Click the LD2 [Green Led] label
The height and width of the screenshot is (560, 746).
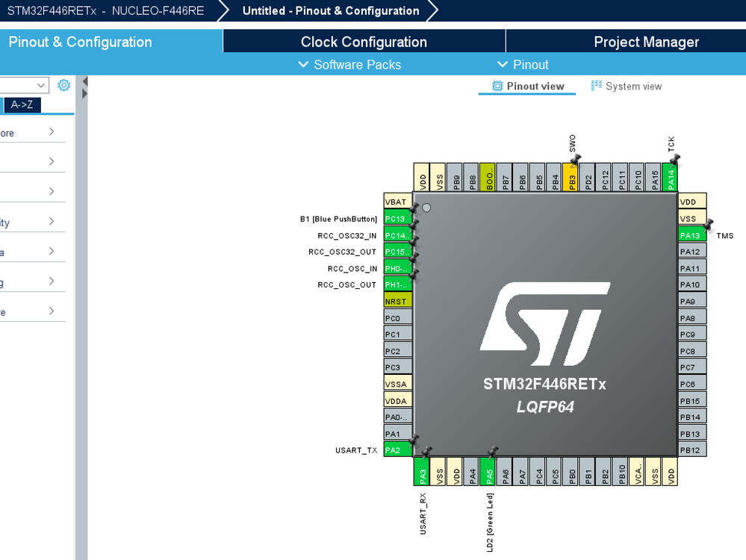490,523
